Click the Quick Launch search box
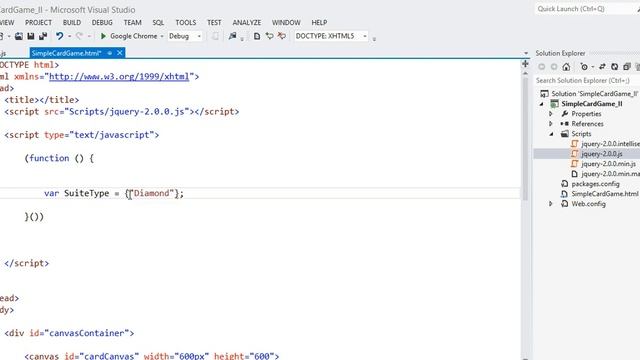640x360 pixels. [x=587, y=9]
